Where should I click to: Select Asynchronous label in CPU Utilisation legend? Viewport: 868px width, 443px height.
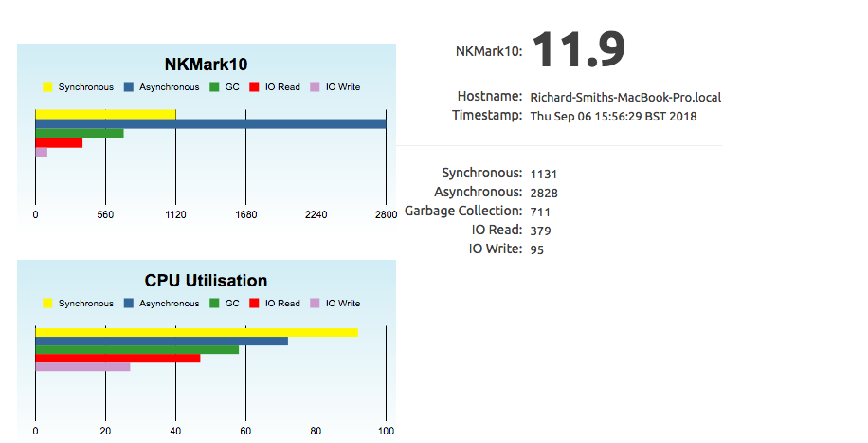coord(170,304)
